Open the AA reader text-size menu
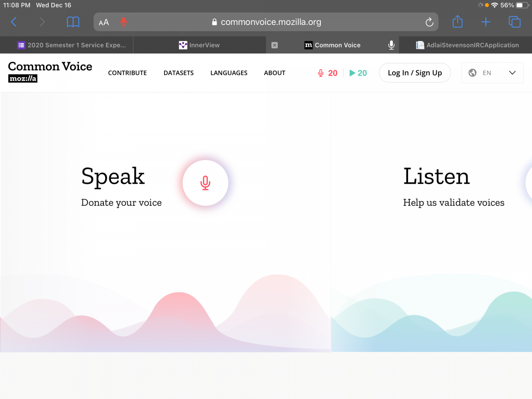The height and width of the screenshot is (399, 532). 104,22
